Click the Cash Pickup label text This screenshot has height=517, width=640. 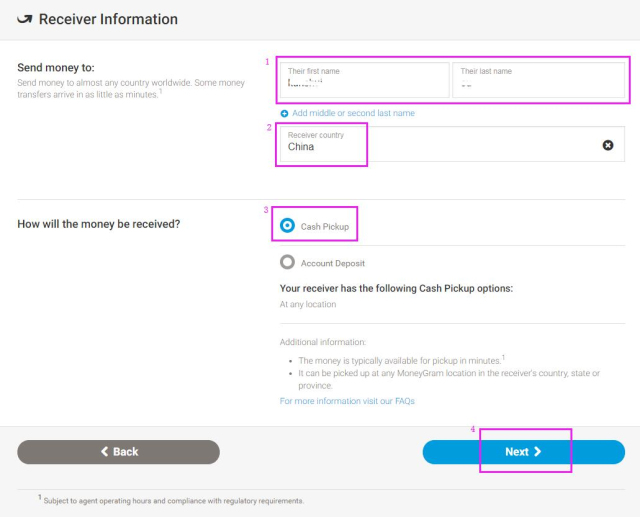[x=325, y=227]
